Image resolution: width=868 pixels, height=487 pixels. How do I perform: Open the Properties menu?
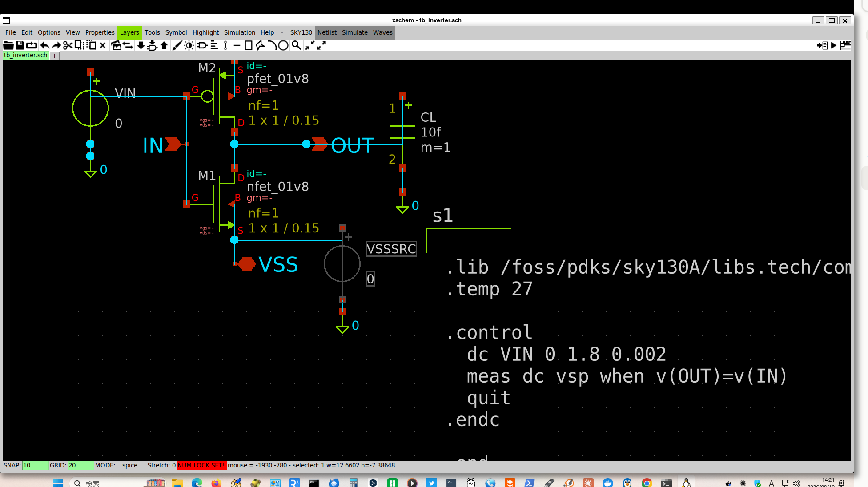[x=100, y=32]
